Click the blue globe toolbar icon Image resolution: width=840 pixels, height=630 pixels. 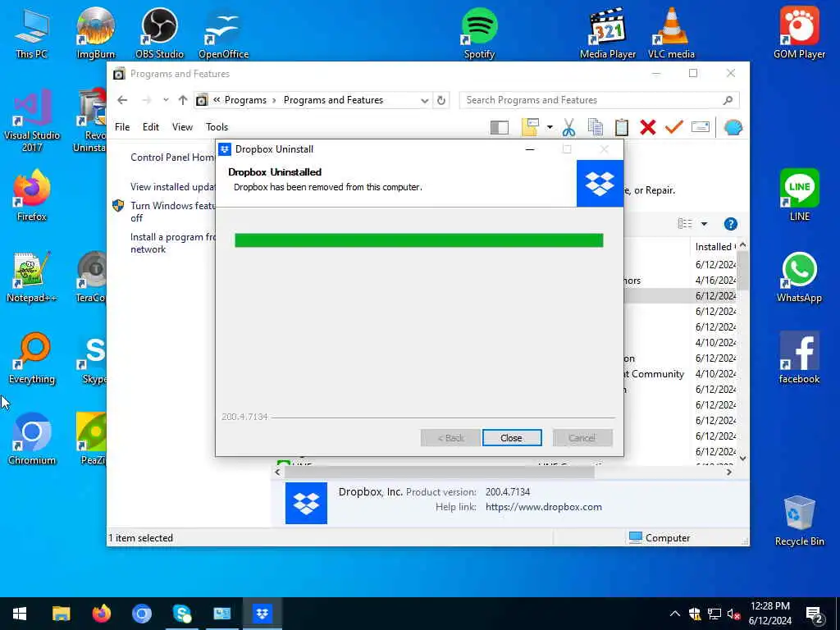tap(733, 127)
